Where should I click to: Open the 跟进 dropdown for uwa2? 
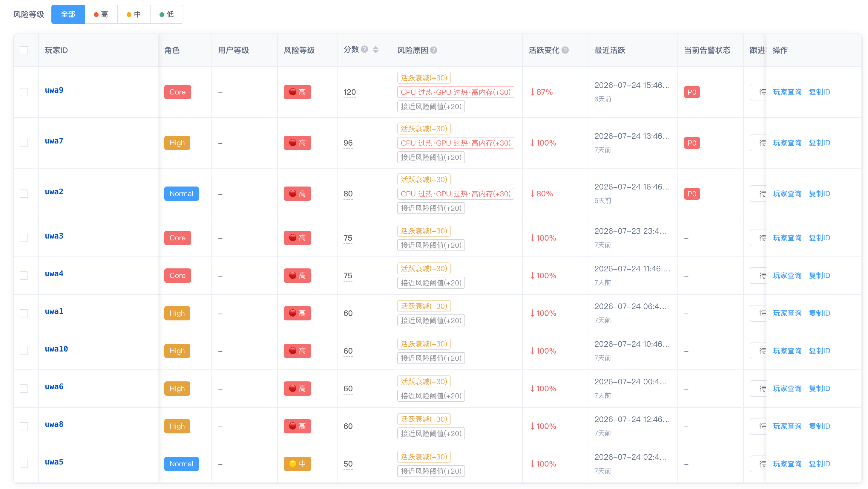[x=758, y=194]
